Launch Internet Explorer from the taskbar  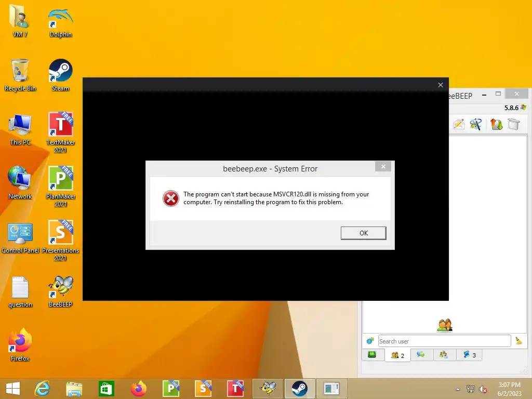[42, 389]
